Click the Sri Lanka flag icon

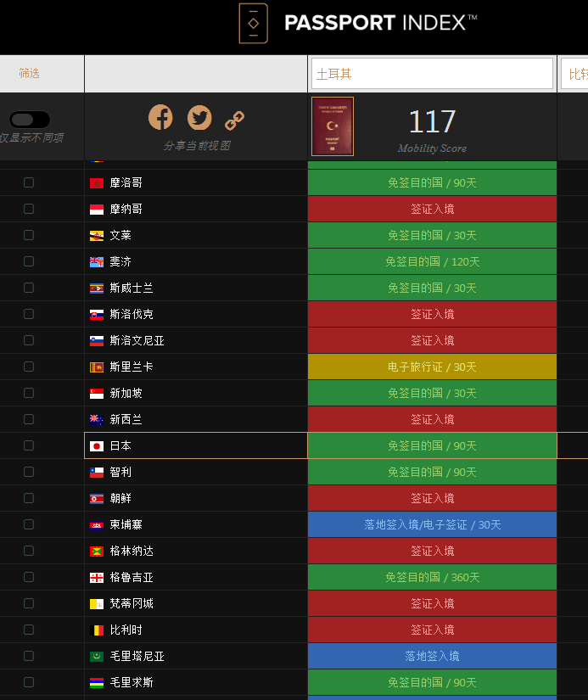click(97, 367)
